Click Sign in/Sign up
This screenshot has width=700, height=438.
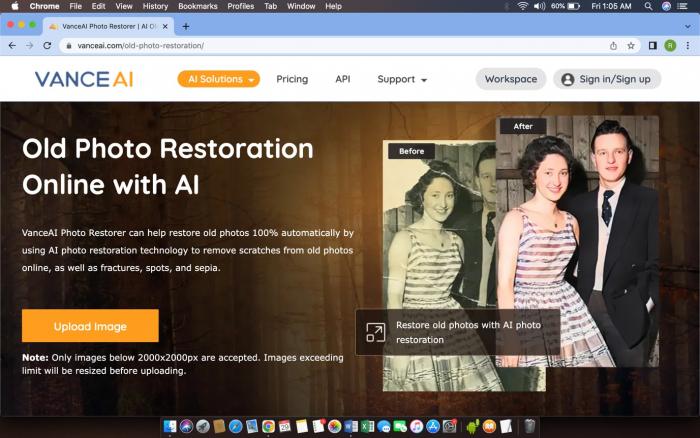[x=607, y=79]
